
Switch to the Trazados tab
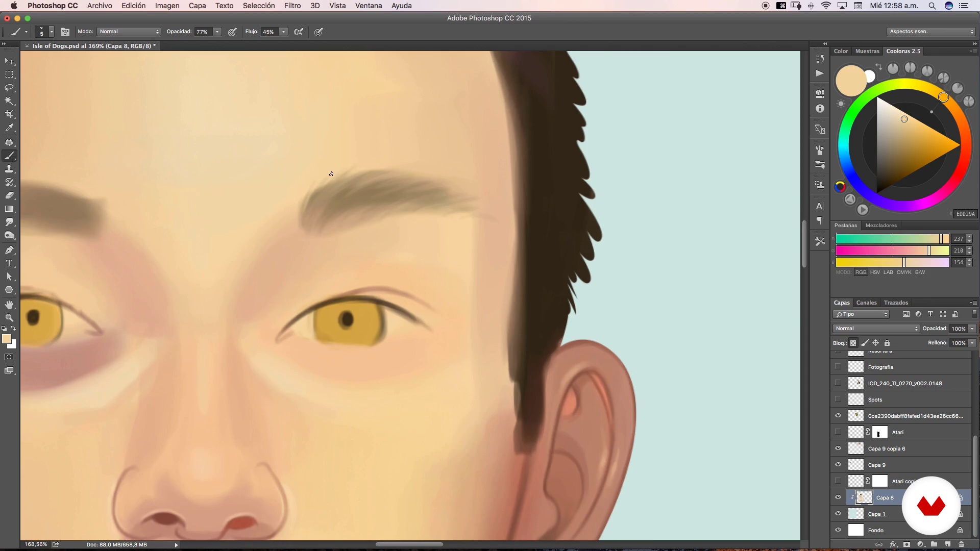click(x=896, y=303)
